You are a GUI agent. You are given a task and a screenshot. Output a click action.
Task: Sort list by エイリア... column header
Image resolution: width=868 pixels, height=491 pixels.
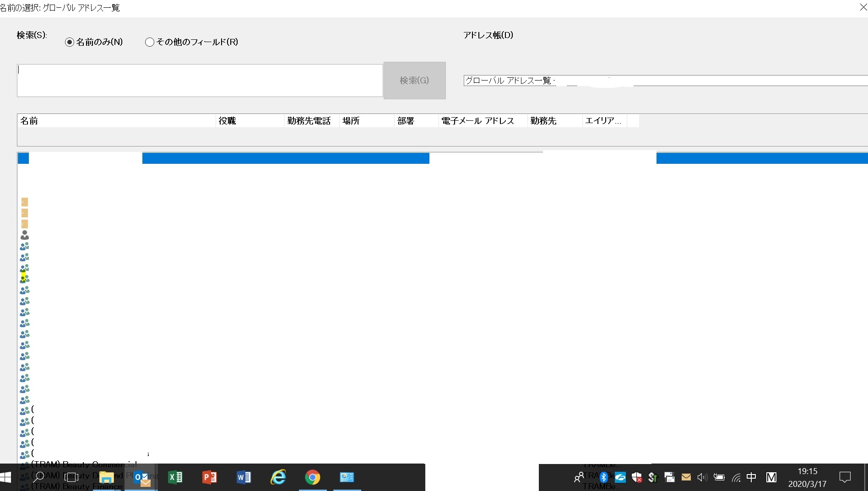605,121
